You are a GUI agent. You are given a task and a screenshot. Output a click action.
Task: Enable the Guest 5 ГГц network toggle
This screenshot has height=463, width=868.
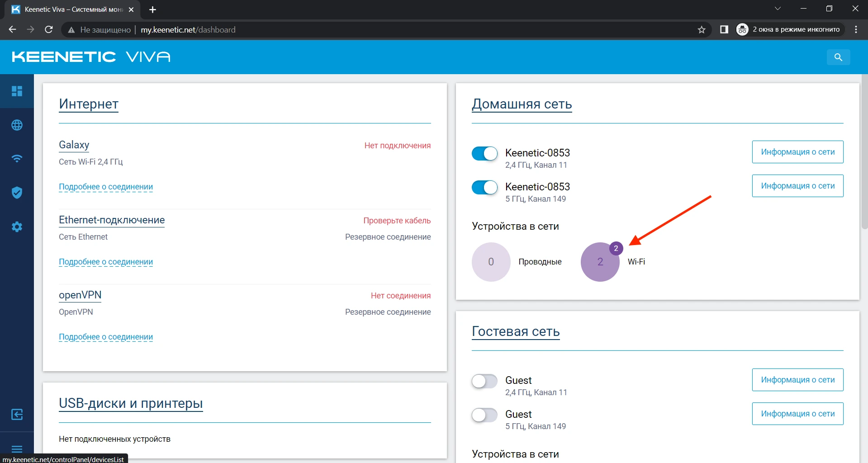click(x=484, y=415)
